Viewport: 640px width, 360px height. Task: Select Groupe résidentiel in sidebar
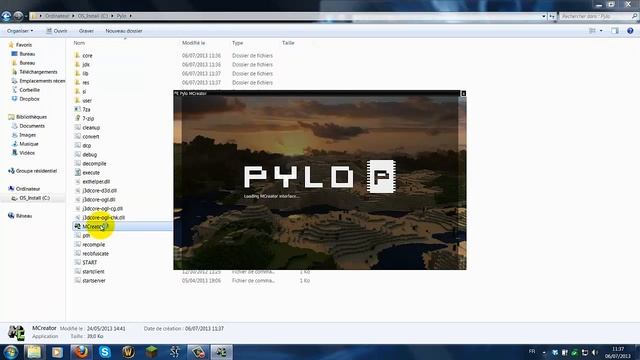coord(36,171)
